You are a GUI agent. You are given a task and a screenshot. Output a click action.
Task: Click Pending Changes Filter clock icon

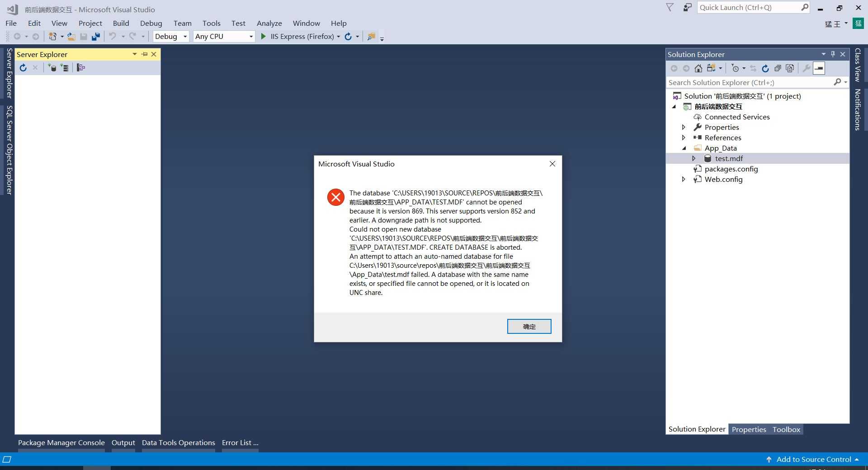pos(736,68)
